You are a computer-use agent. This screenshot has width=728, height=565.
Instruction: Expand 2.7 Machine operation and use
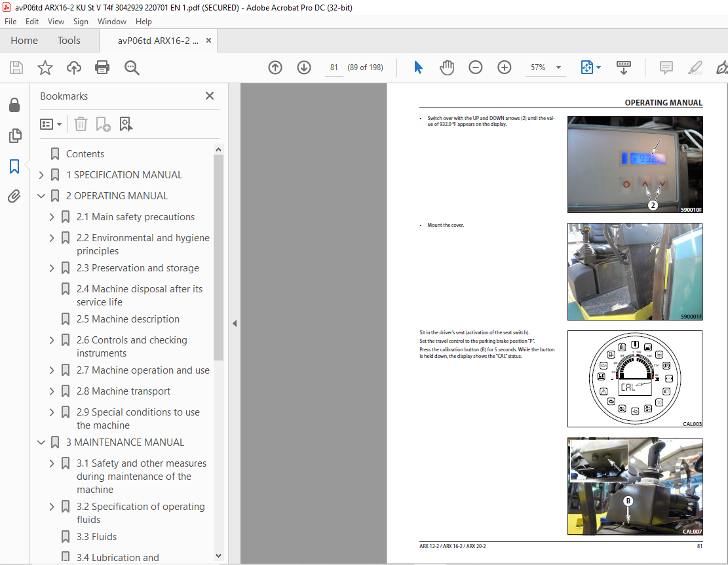pos(52,370)
